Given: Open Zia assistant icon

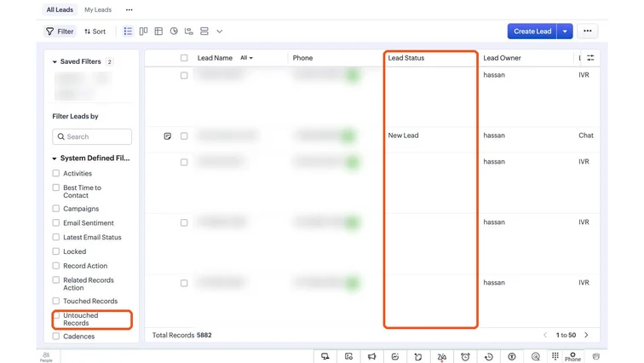Looking at the screenshot, I should pos(441,357).
